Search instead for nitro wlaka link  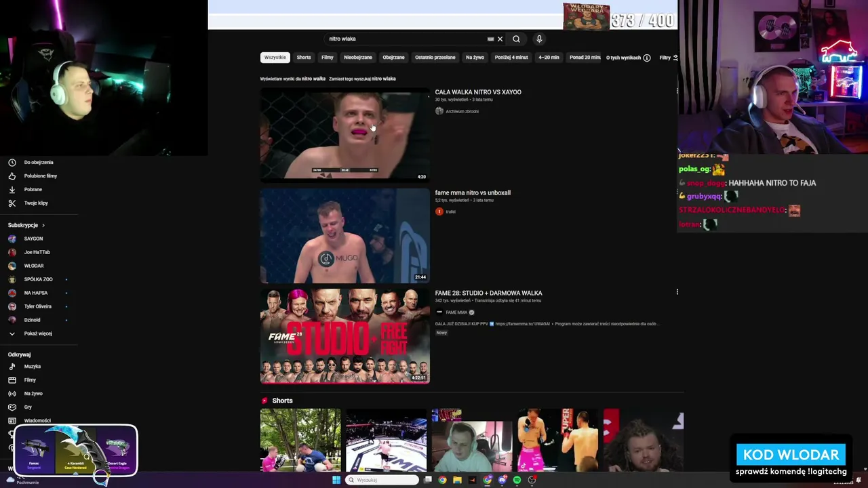coord(384,79)
